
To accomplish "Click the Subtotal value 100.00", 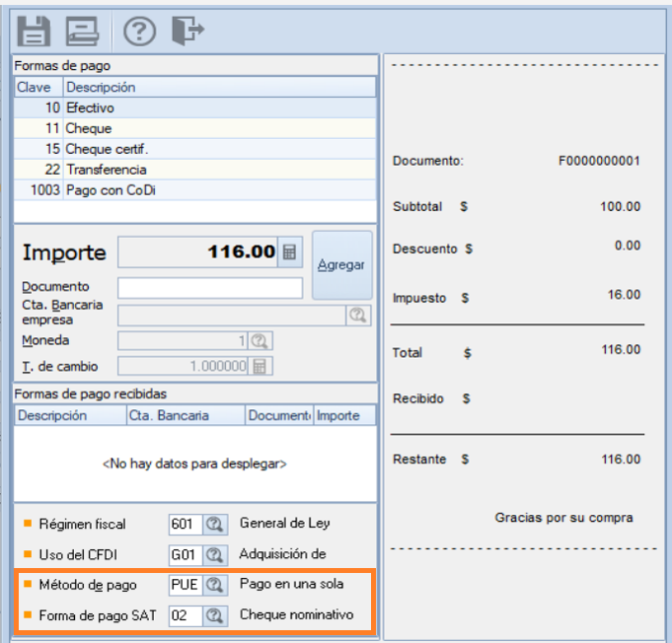I will [620, 206].
